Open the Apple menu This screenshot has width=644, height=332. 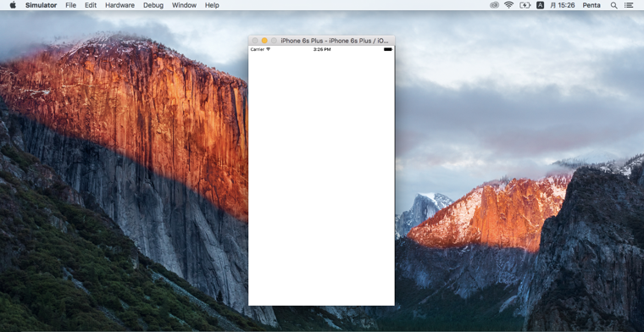click(x=13, y=5)
